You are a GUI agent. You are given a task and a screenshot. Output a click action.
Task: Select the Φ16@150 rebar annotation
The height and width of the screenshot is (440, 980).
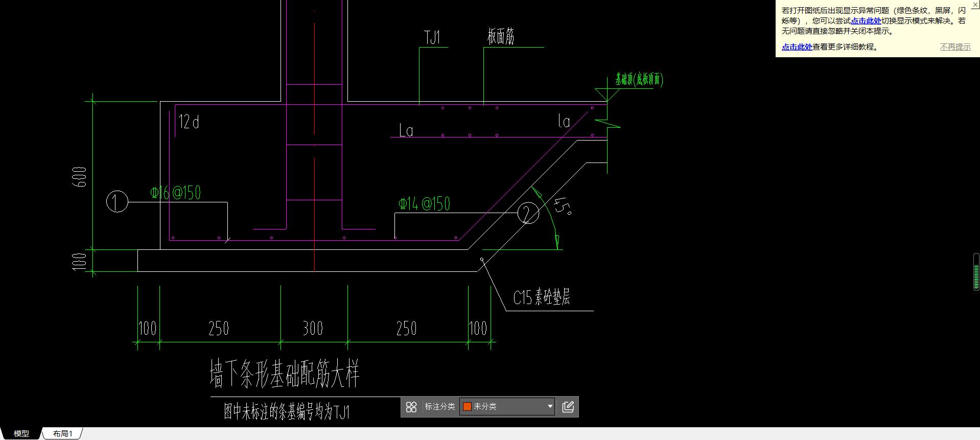click(175, 193)
